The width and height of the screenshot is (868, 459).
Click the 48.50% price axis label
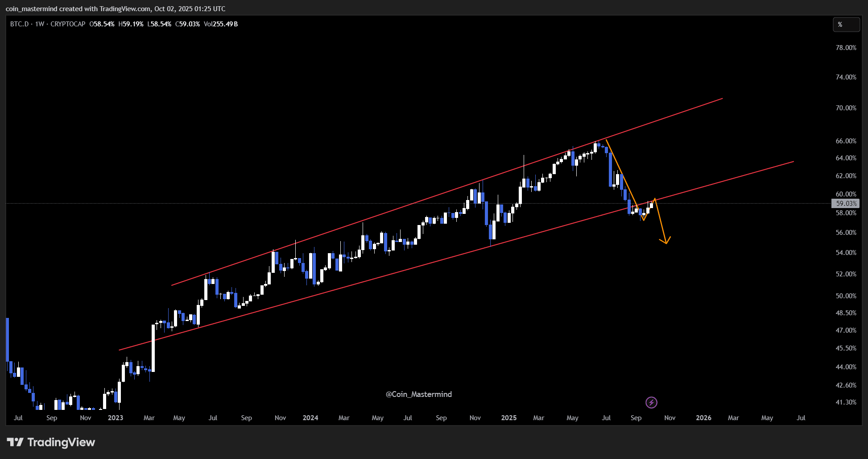coord(846,313)
